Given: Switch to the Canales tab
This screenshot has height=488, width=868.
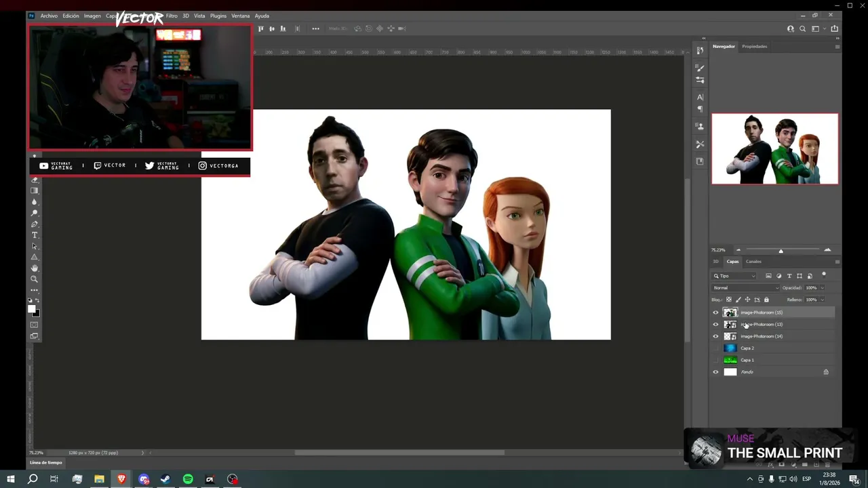Looking at the screenshot, I should 753,262.
